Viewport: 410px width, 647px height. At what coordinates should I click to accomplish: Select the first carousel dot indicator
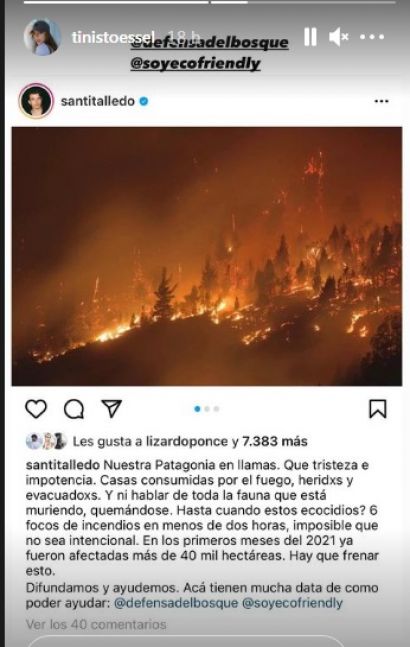tap(197, 409)
